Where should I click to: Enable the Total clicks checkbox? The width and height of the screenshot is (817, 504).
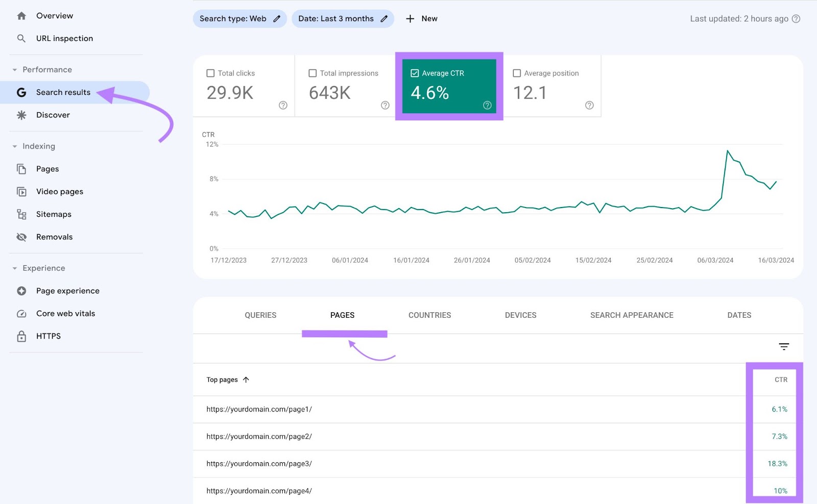point(210,73)
